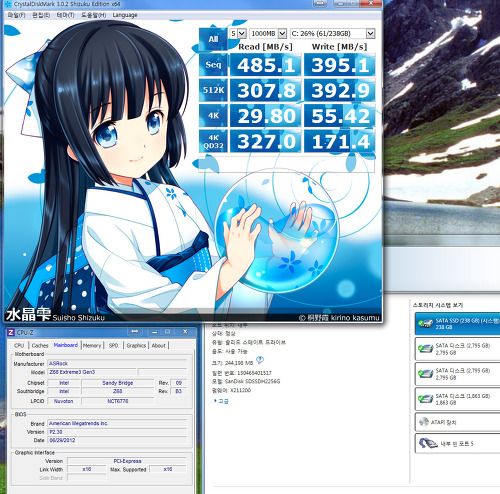Click the Max. Supported x16 field

(x=168, y=469)
